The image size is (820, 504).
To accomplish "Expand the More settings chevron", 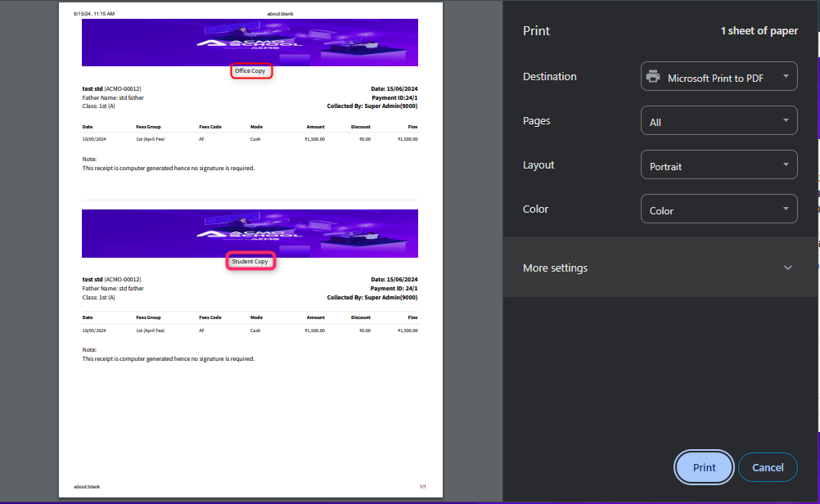I will [x=788, y=268].
